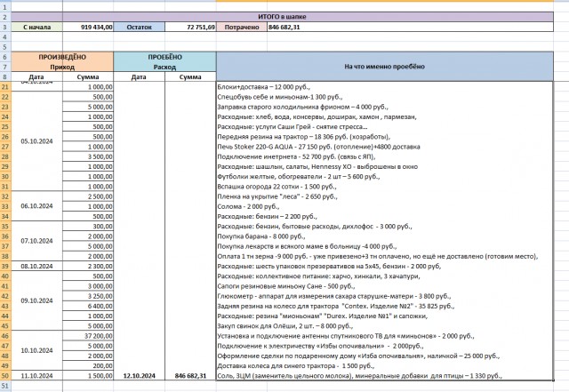Select the 'На что именно проебёно' header
Screen dimensions: 569x392
(385, 67)
